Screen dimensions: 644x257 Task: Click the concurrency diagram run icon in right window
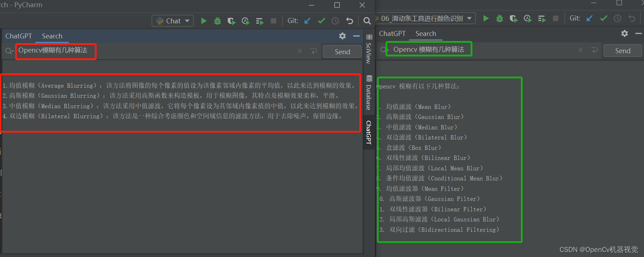coord(542,19)
